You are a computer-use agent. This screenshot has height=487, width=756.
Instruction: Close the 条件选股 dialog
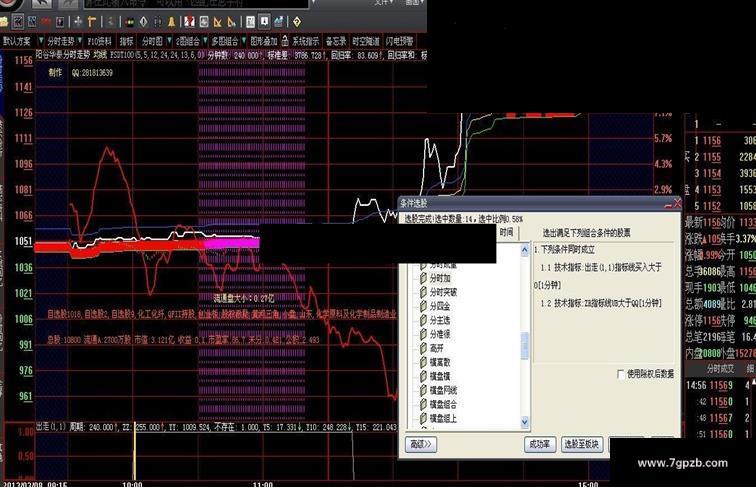pos(677,203)
